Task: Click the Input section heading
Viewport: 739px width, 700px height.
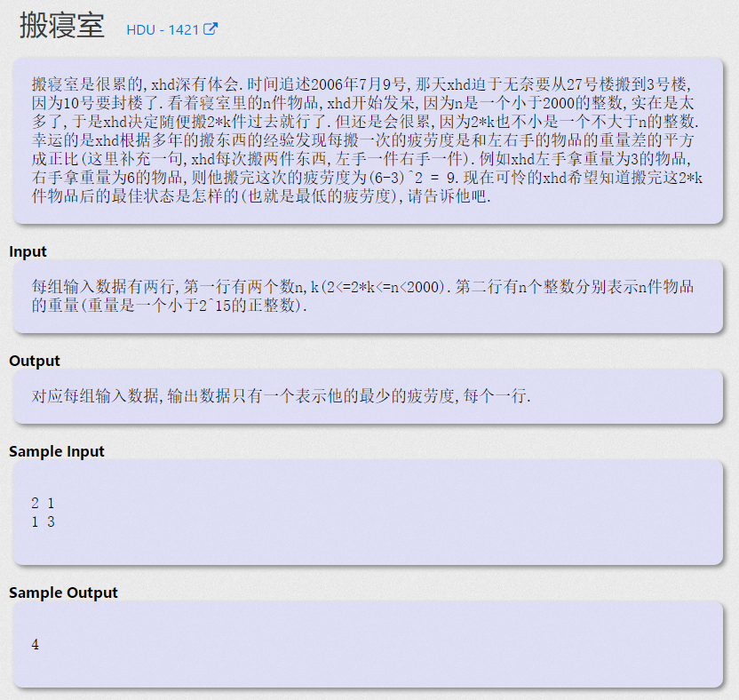Action: (x=28, y=251)
